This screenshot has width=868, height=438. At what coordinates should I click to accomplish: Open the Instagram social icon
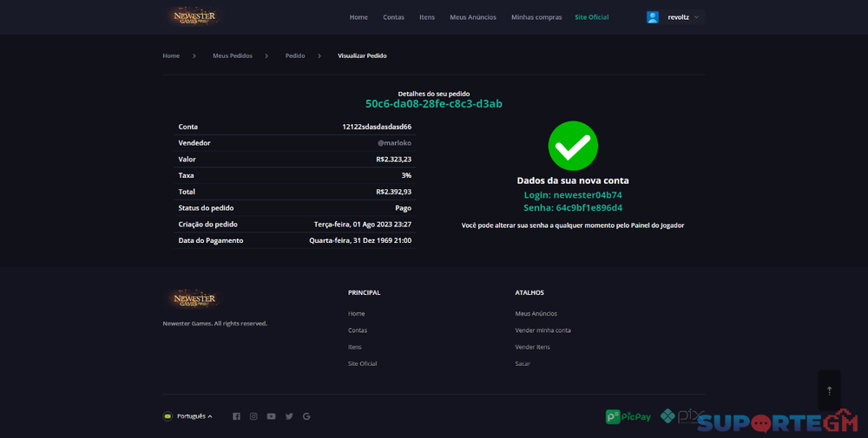[x=253, y=416]
